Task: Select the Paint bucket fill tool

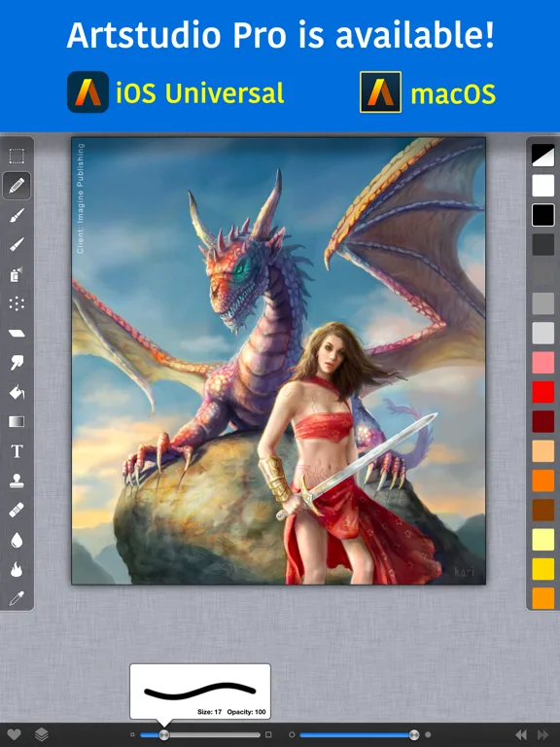Action: [17, 392]
